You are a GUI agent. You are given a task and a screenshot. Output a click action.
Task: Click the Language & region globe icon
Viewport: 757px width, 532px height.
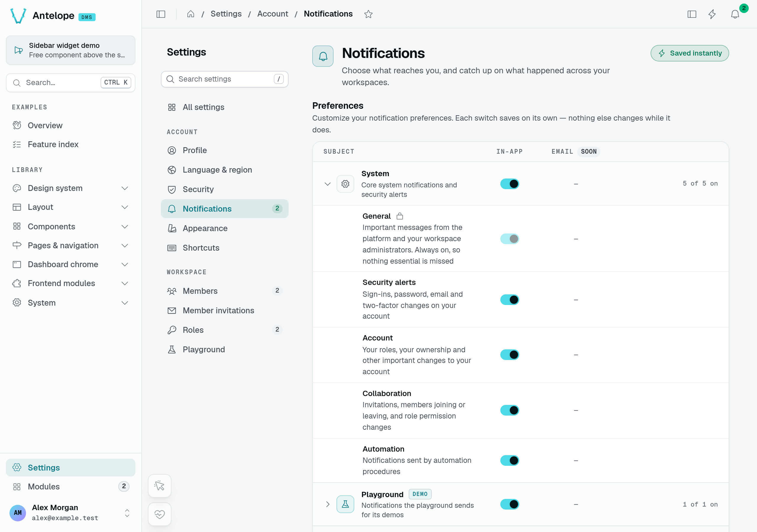click(x=172, y=170)
